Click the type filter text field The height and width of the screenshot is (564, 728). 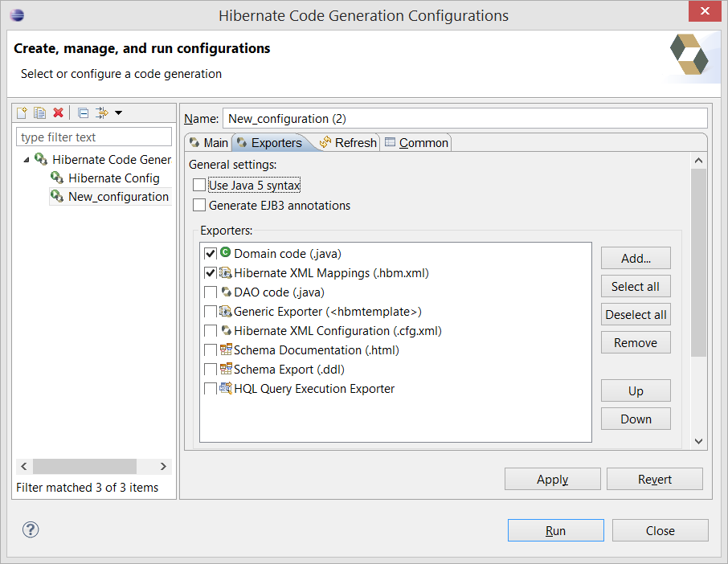(94, 137)
